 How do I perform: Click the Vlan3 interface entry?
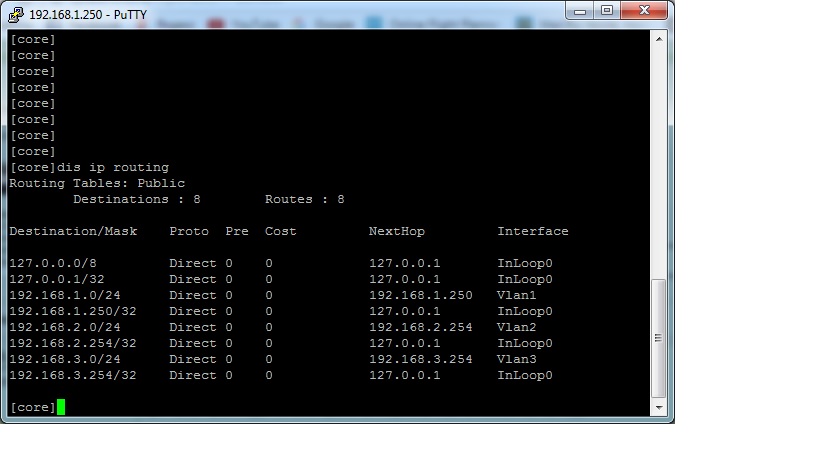click(x=517, y=359)
